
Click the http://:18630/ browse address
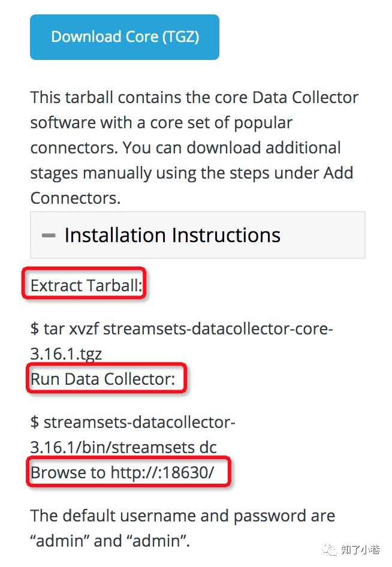pyautogui.click(x=162, y=472)
